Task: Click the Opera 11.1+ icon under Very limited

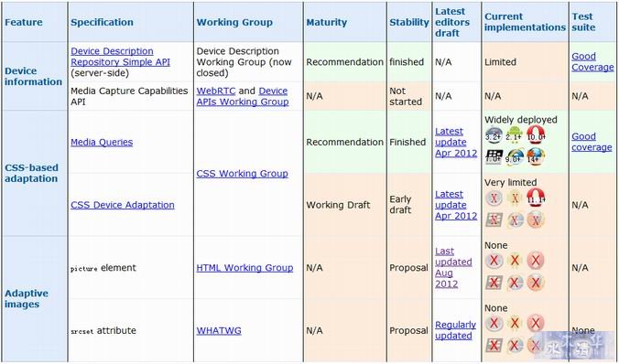Action: point(536,198)
